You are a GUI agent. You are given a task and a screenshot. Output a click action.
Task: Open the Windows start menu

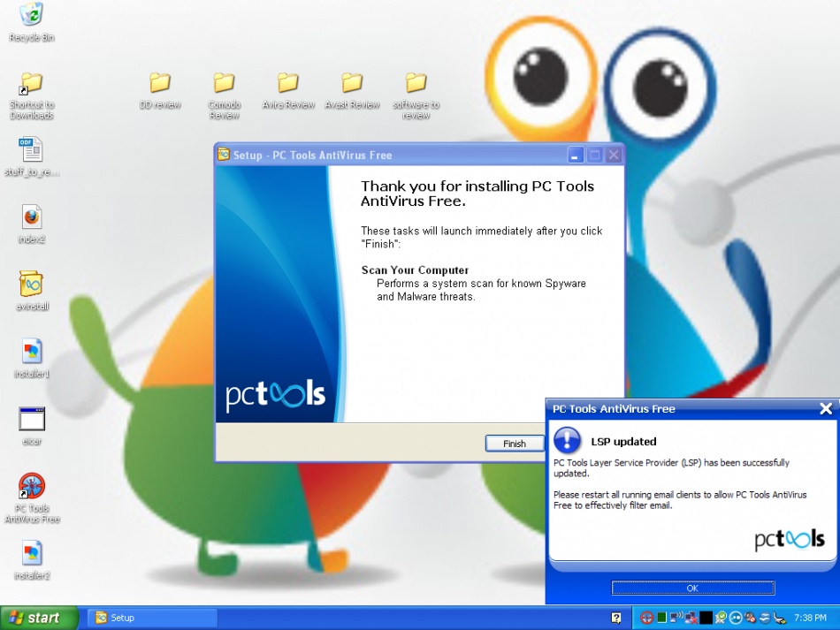point(39,618)
